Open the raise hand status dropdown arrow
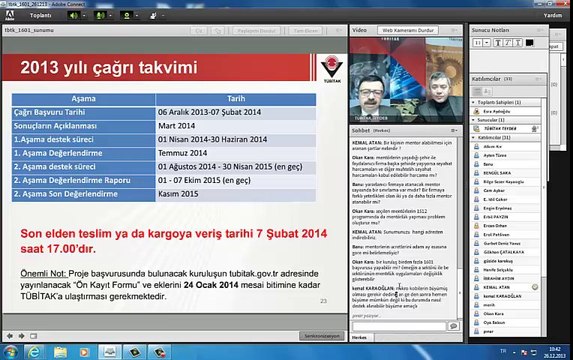The width and height of the screenshot is (573, 360). 163,15
